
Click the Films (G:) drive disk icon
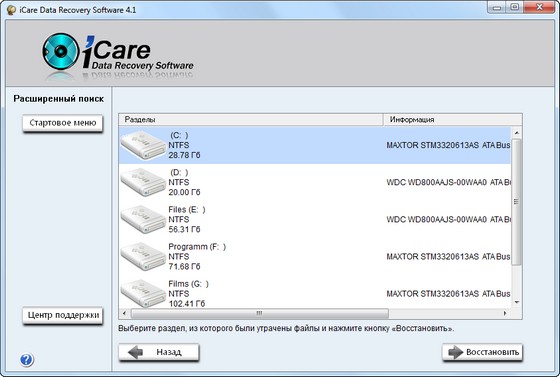(x=144, y=293)
